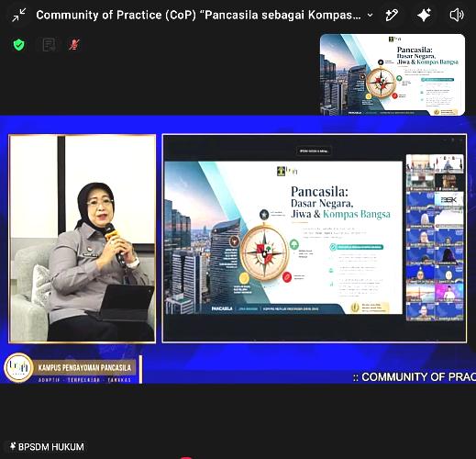Select the Pancasila slide thumbnail at the upper right

393,74
